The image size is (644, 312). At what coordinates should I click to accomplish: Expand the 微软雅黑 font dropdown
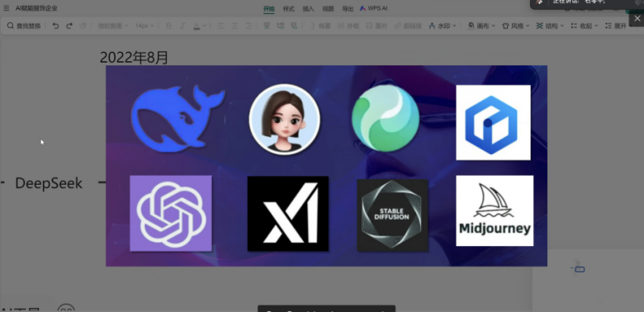point(113,26)
